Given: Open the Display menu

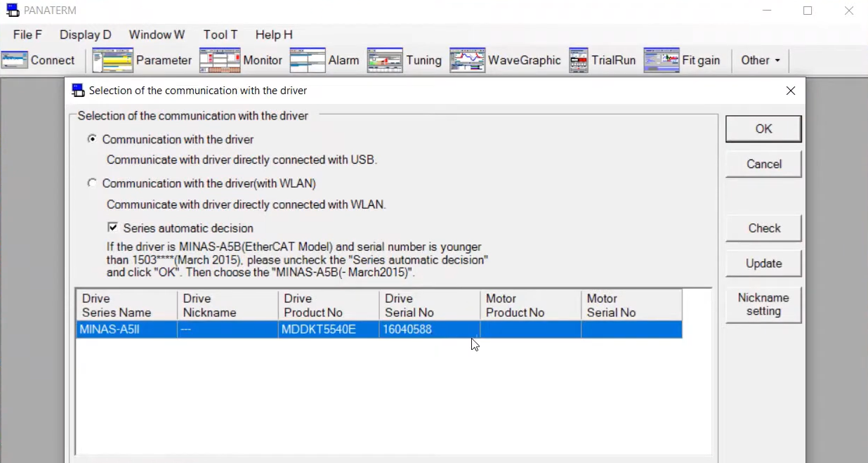Looking at the screenshot, I should [x=85, y=34].
